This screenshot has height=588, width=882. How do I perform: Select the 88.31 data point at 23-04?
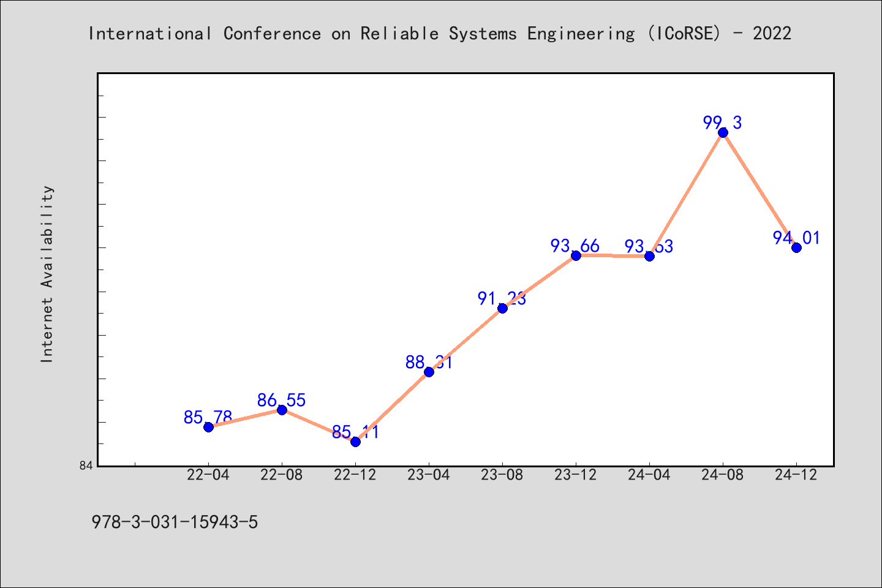[x=429, y=372]
